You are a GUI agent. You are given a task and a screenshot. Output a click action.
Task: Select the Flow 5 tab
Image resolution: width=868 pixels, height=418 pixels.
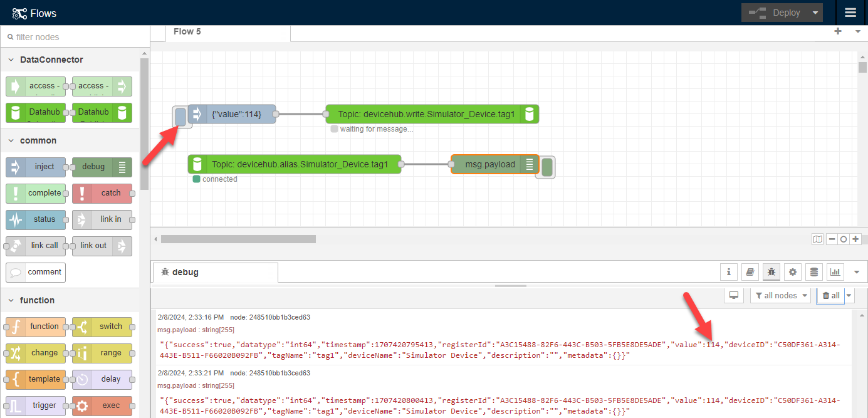click(x=187, y=31)
